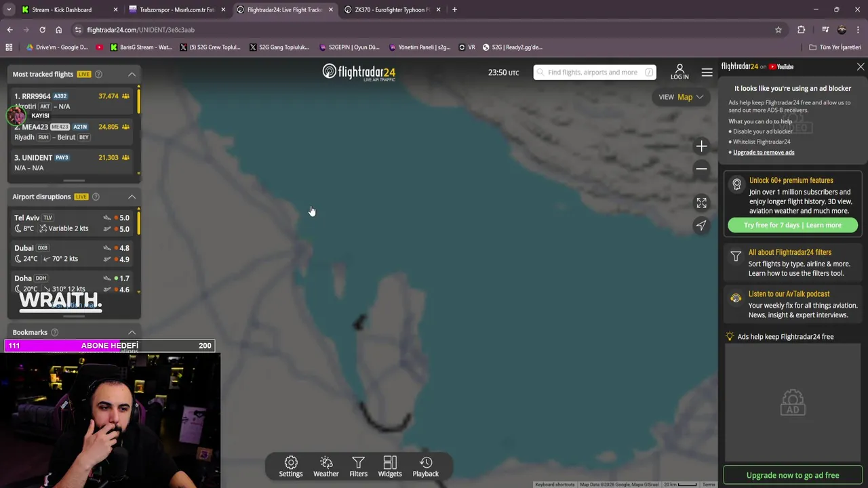Switch to the ZK370 Eurofighter Typhoon tab
The width and height of the screenshot is (868, 488).
coord(392,9)
